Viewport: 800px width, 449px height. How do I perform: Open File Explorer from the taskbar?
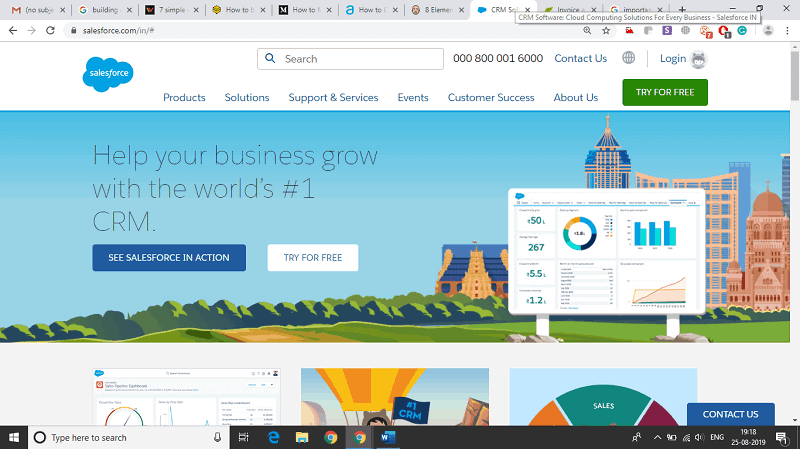(x=302, y=437)
